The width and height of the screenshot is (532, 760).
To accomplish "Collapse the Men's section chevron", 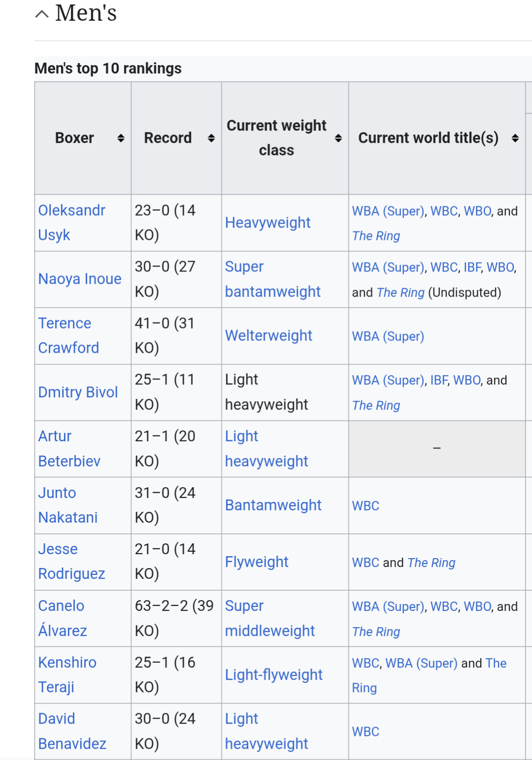I will point(42,14).
